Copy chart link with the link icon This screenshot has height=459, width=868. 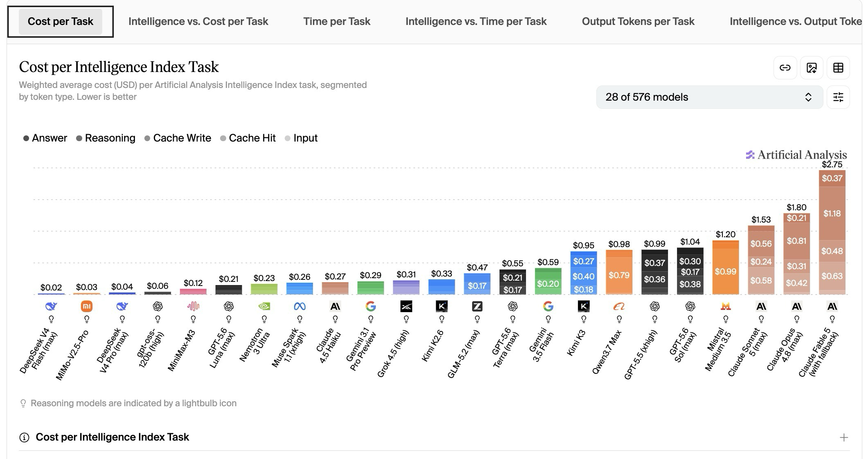[785, 68]
